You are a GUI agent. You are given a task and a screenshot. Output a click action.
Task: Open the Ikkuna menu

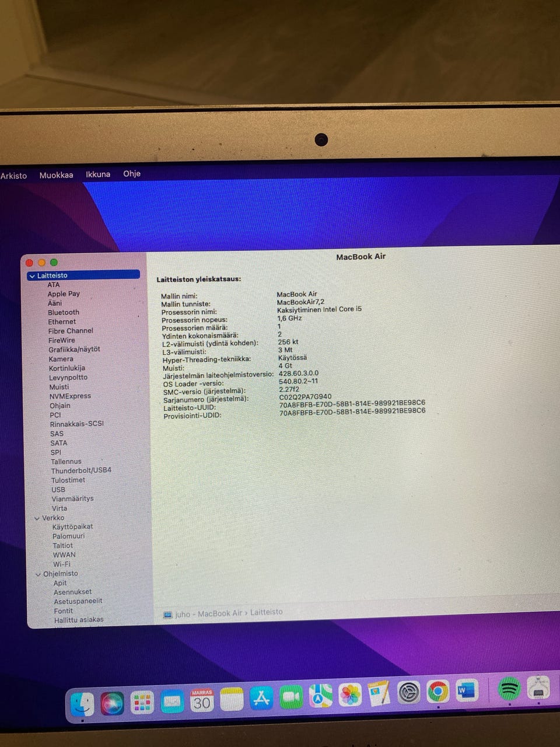(98, 174)
